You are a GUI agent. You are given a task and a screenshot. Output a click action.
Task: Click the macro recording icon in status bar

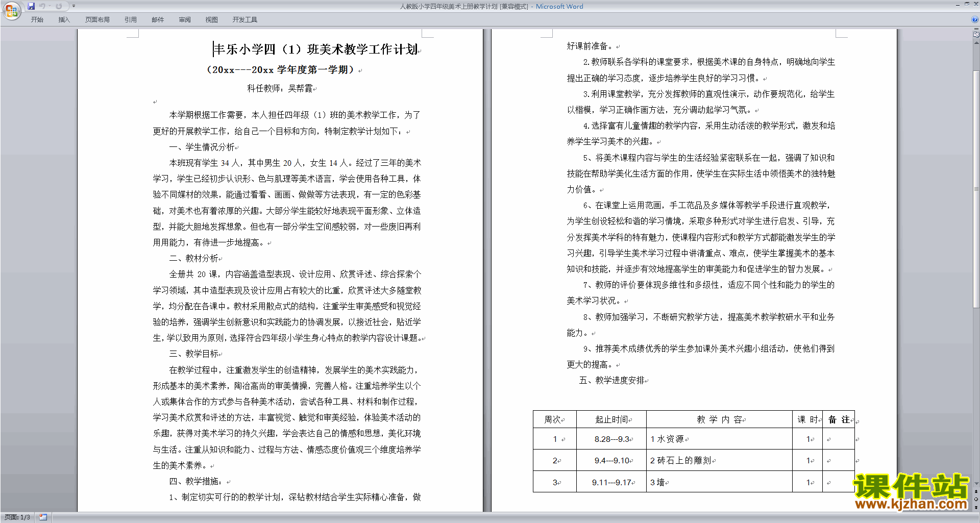pos(43,517)
